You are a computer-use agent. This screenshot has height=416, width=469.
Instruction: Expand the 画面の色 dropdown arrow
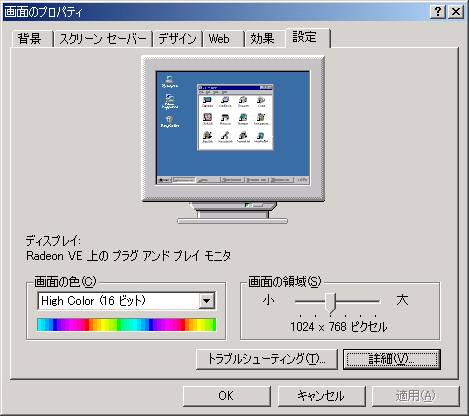pos(207,301)
